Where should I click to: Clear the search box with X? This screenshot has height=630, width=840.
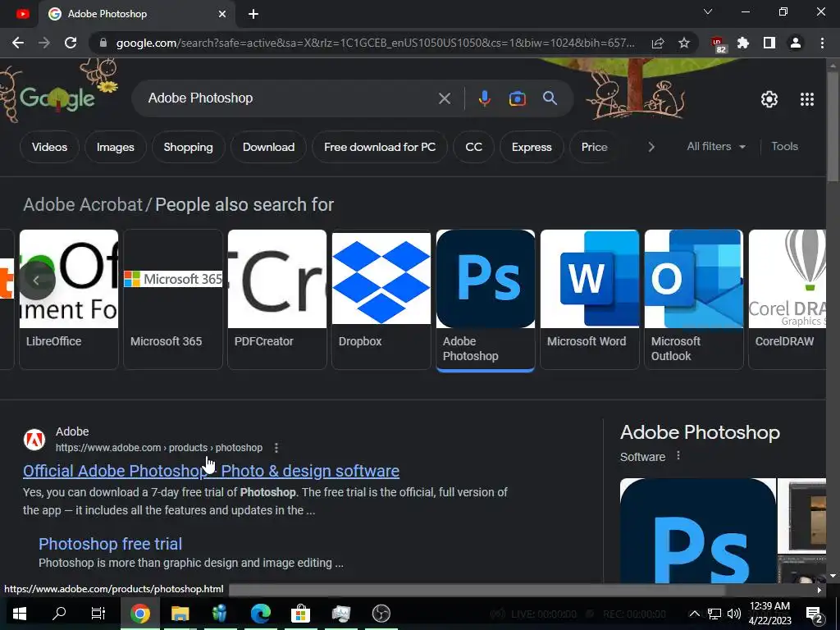(444, 98)
